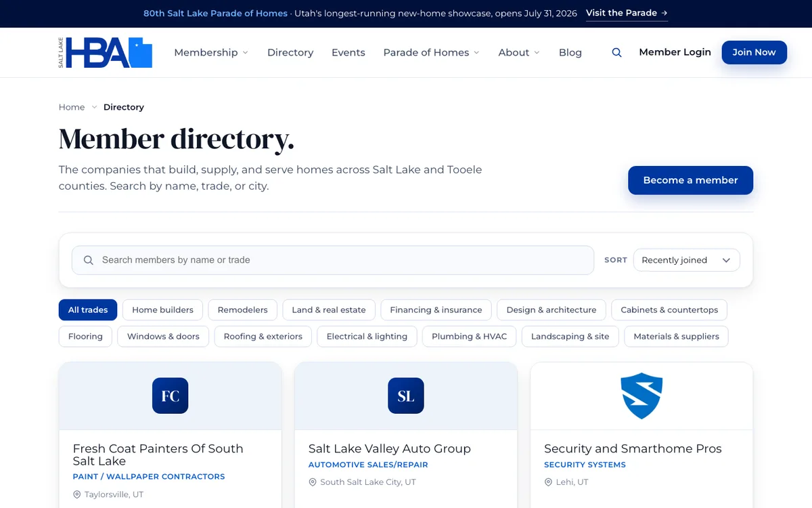
Task: Filter by Landscaping & site
Action: (570, 336)
